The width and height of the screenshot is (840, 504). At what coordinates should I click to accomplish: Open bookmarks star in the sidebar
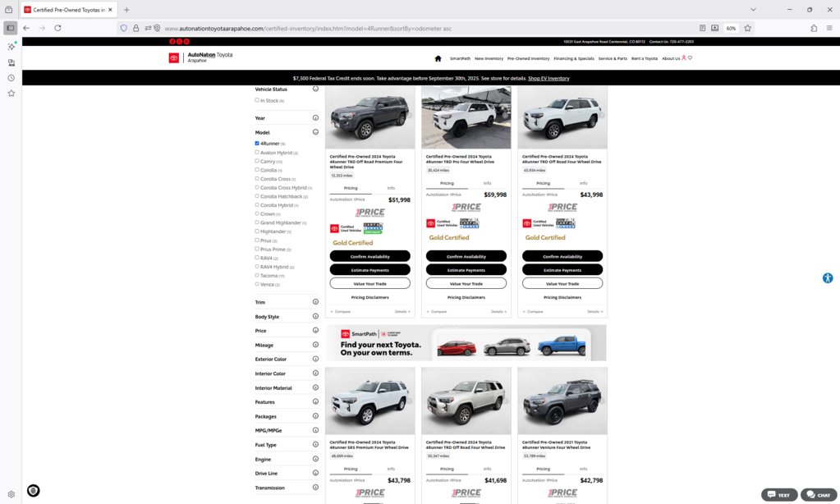pos(11,94)
